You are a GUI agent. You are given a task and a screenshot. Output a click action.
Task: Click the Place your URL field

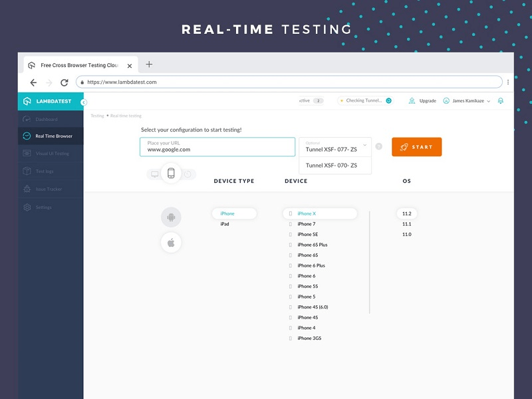(x=217, y=147)
